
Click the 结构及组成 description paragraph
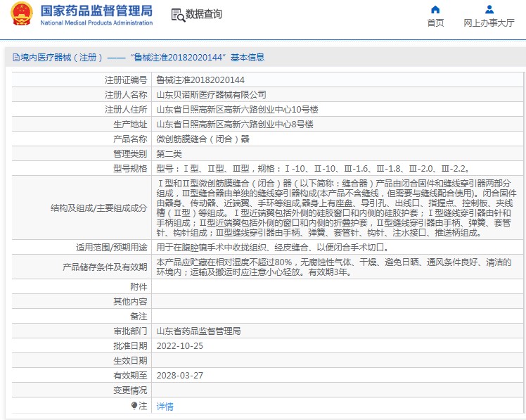click(x=336, y=208)
